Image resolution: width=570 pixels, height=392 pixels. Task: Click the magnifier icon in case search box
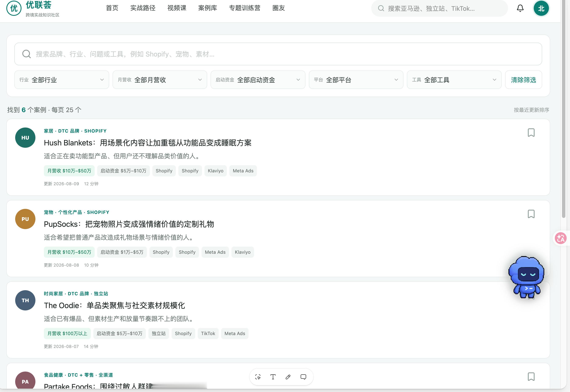click(27, 54)
